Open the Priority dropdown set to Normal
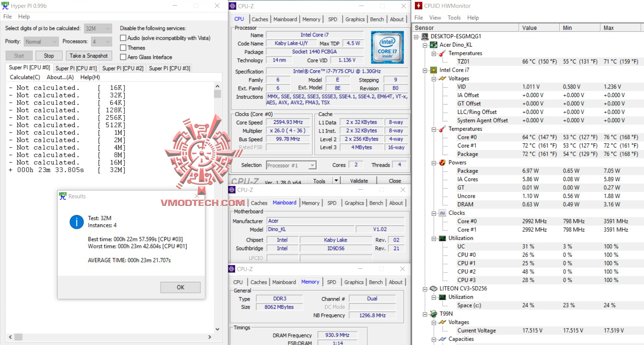644x345 pixels. click(41, 41)
